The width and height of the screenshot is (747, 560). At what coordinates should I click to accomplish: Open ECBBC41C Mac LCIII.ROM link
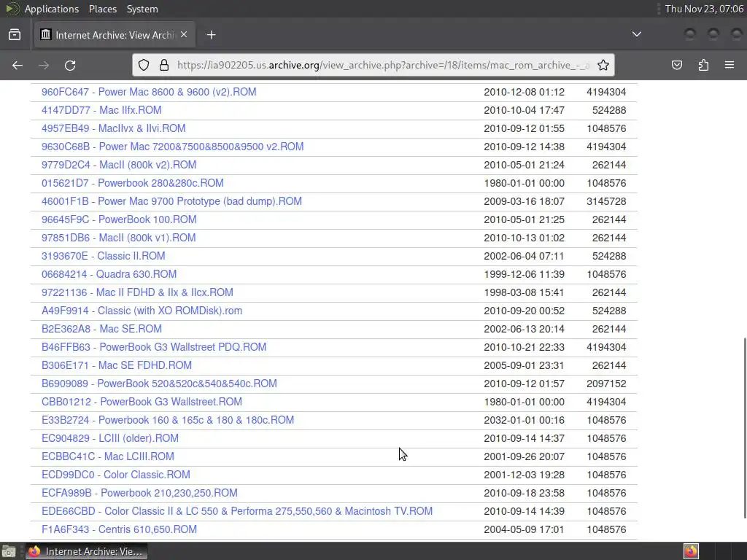[108, 456]
